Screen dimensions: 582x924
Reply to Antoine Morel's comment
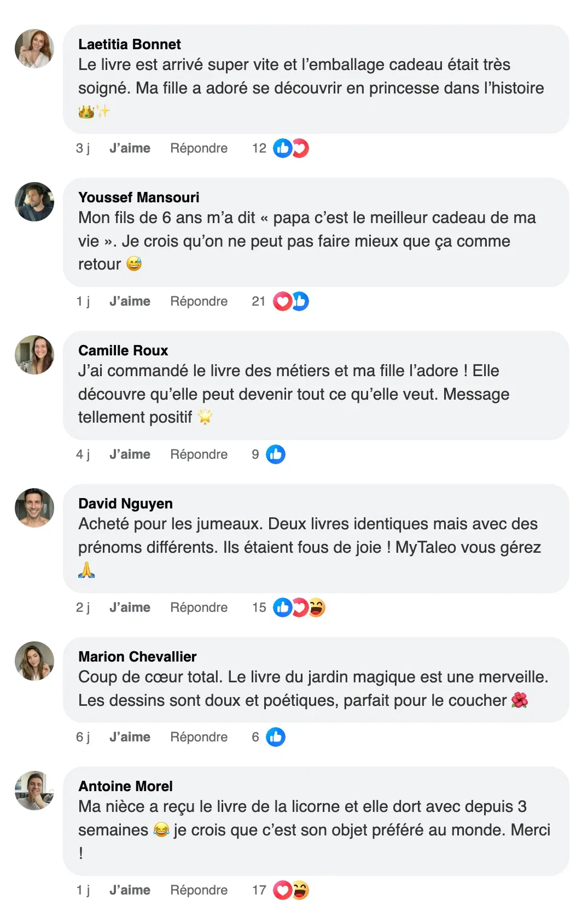click(199, 890)
